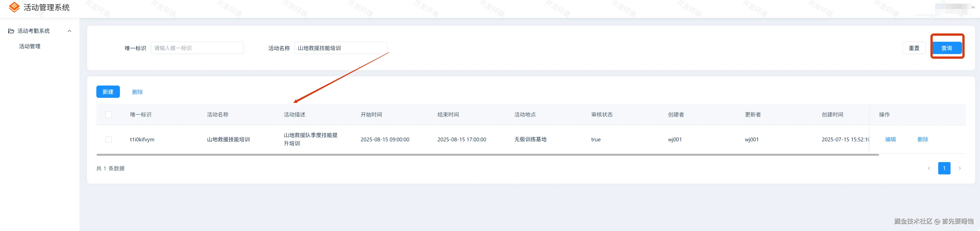Viewport: 980px width, 231px height.
Task: Click the 更新者 column header
Action: [753, 114]
